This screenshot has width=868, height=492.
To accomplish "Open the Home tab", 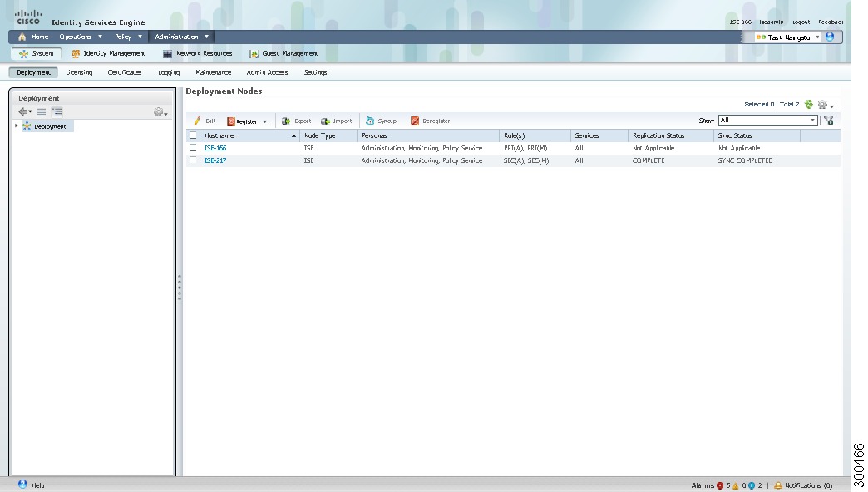I will point(34,37).
